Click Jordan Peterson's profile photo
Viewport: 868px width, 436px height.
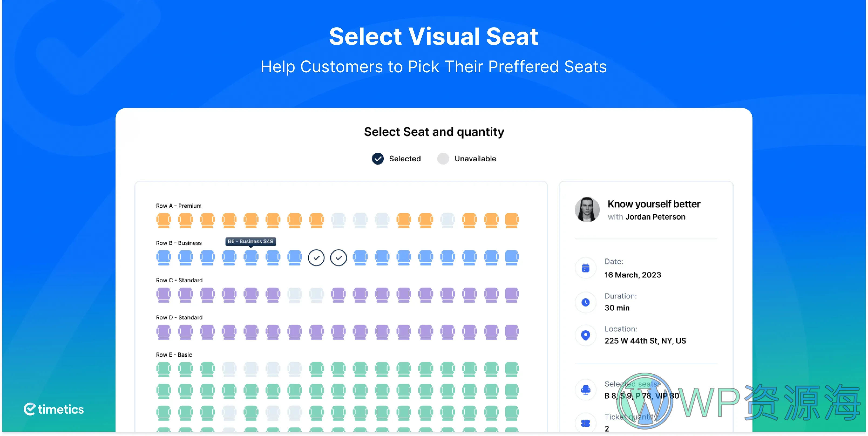tap(587, 210)
